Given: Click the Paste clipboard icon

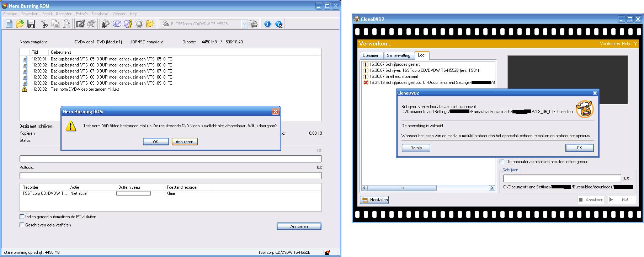Looking at the screenshot, I should coord(66,24).
